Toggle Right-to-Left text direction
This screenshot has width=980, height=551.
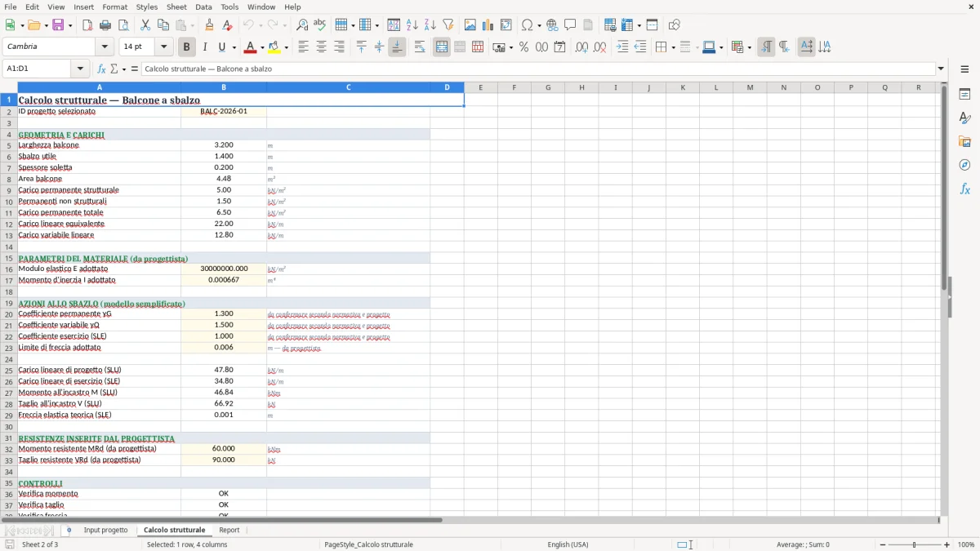(x=784, y=47)
